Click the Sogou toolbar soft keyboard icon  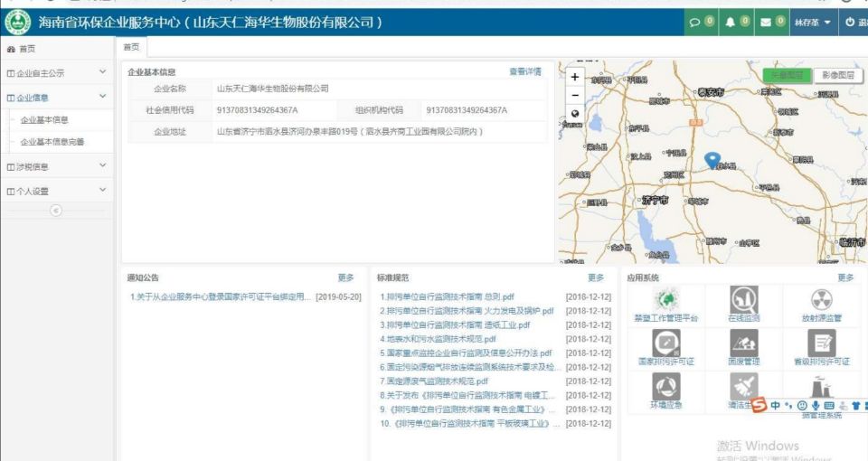click(829, 406)
